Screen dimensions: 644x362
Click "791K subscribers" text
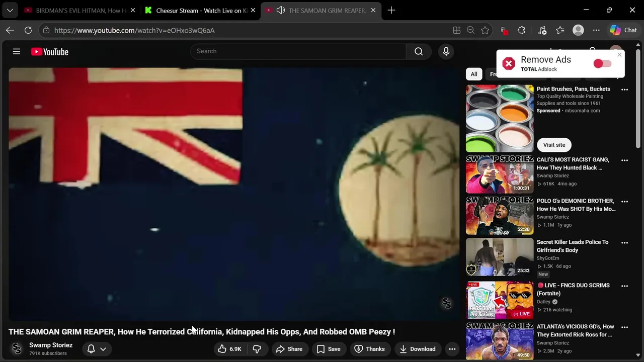tap(48, 353)
